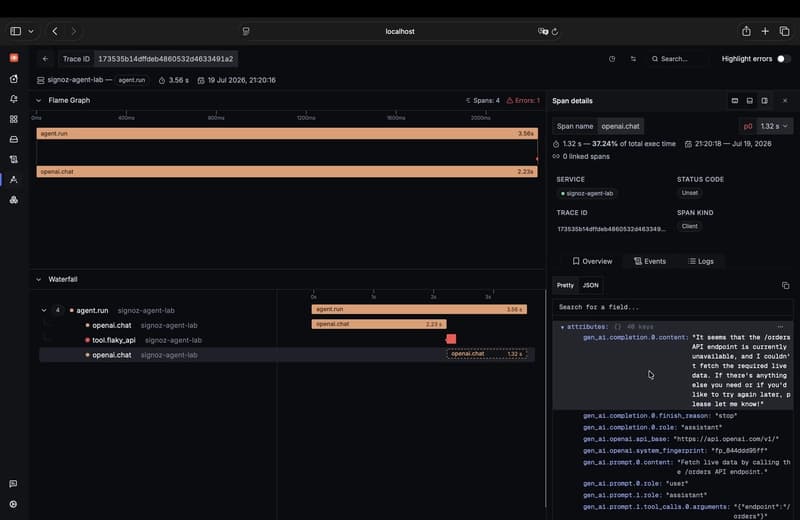Click the signoz-agent-lab service chip
Viewport: 800px width, 520px height.
[x=587, y=193]
